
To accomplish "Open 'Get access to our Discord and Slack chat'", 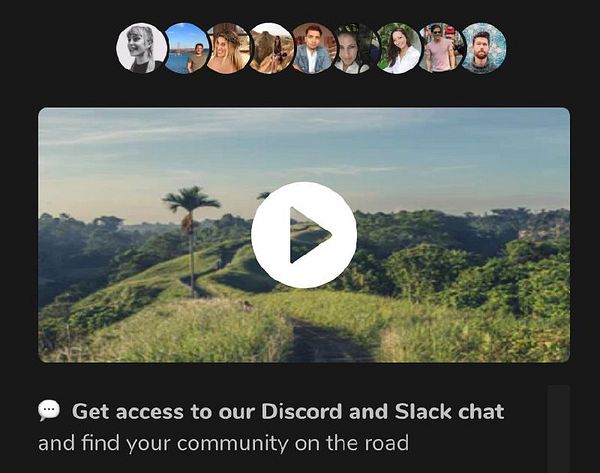I will coord(288,412).
